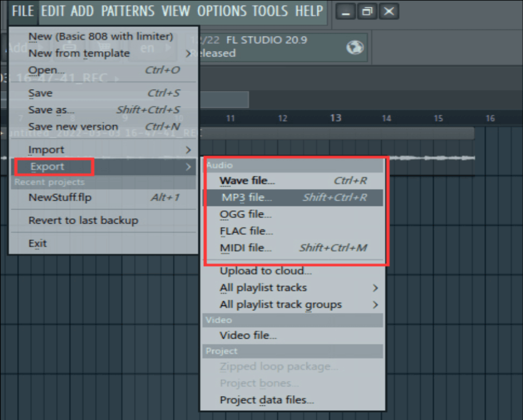The height and width of the screenshot is (420, 523).
Task: Minimize the FL Studio window
Action: pyautogui.click(x=346, y=11)
